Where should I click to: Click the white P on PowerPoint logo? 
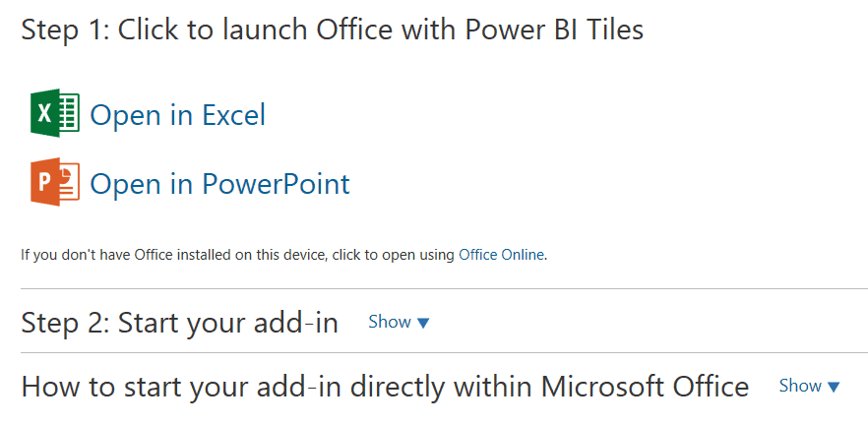click(x=44, y=183)
